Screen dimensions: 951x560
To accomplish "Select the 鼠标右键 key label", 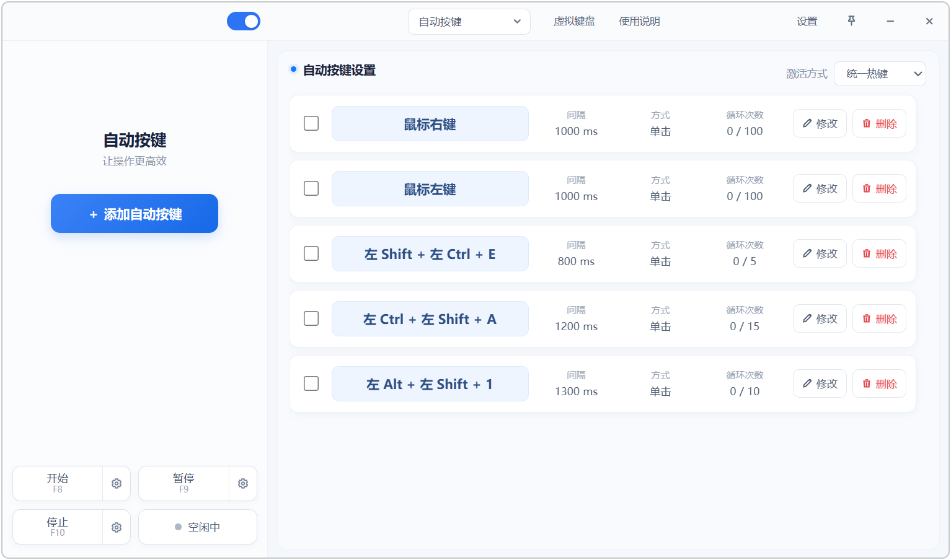I will point(430,124).
